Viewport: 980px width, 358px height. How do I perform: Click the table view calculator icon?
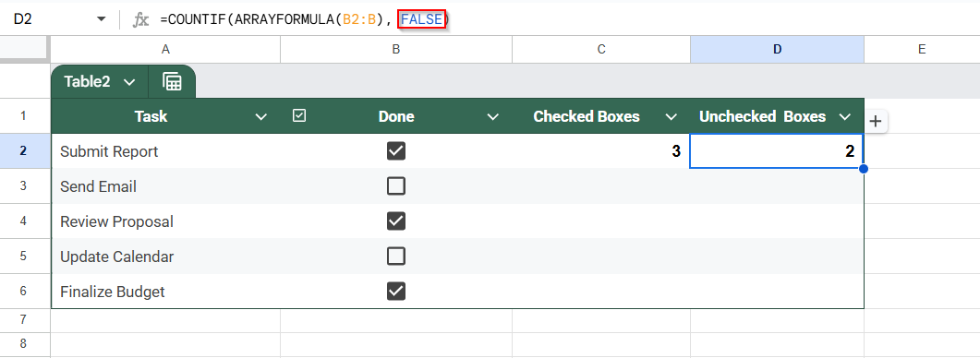tap(172, 82)
